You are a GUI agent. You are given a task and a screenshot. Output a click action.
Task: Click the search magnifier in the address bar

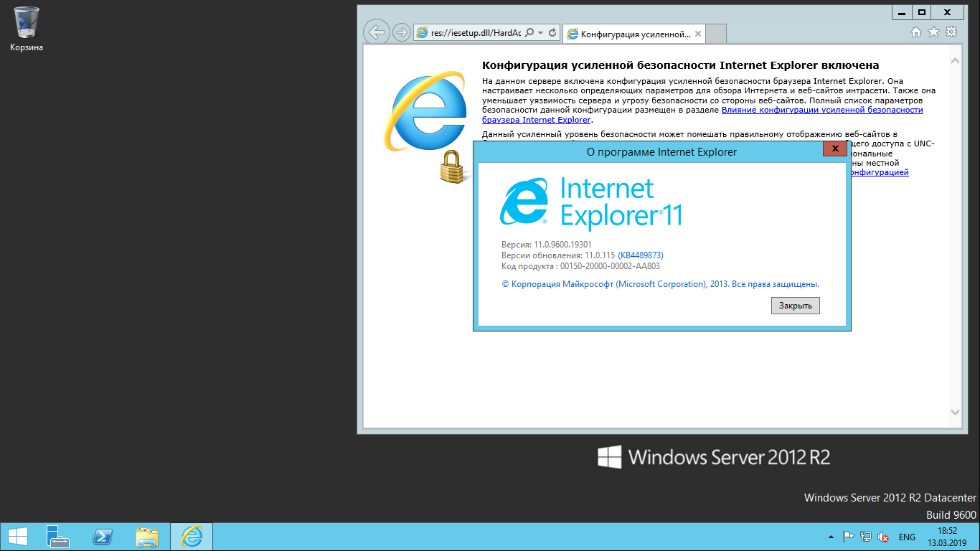(530, 33)
